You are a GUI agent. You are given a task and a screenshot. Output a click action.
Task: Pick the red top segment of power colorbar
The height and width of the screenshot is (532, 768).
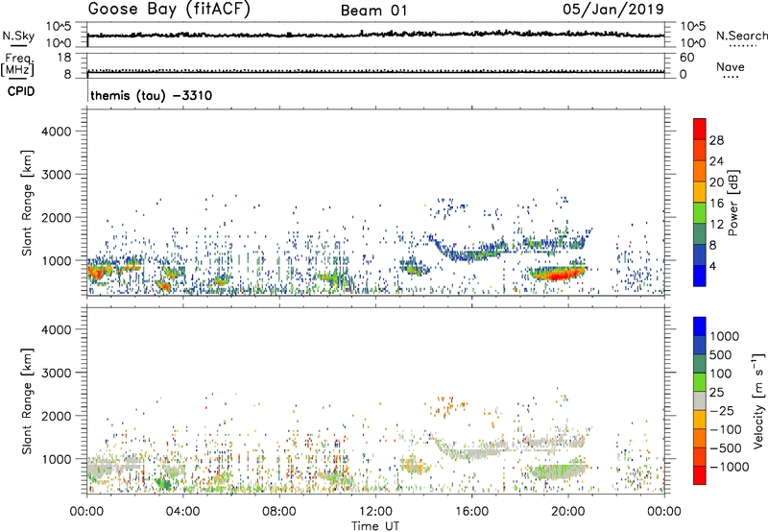click(700, 129)
